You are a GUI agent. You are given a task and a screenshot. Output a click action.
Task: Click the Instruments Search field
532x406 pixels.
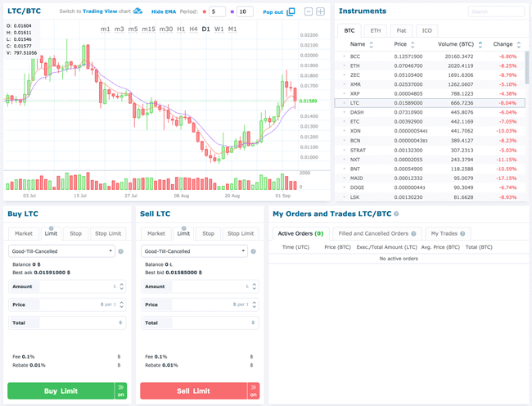click(x=496, y=11)
